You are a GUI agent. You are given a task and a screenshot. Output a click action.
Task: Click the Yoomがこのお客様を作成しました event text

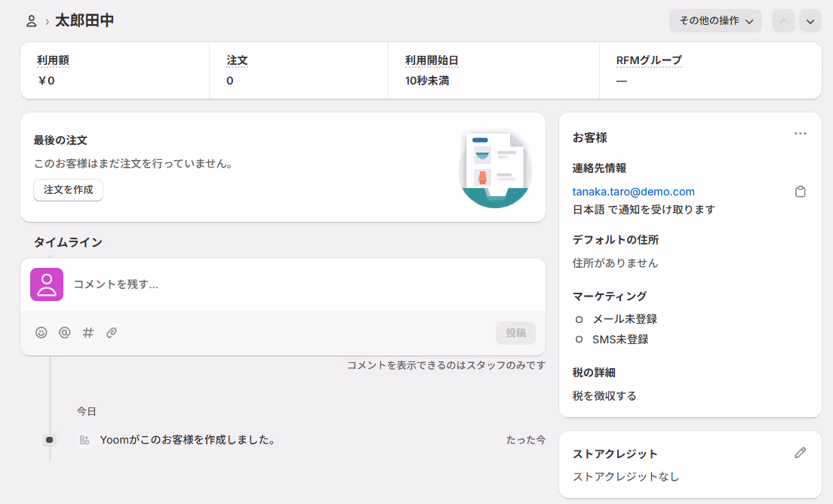[x=188, y=440]
